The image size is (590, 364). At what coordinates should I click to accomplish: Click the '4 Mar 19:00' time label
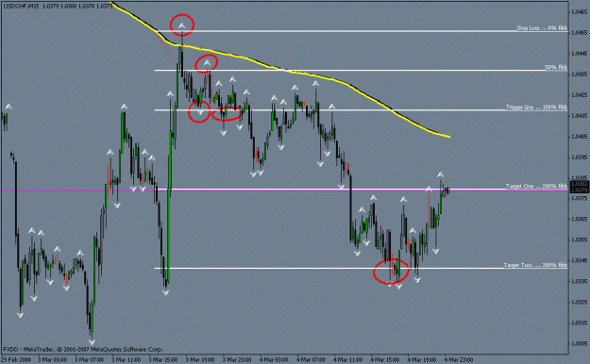(422, 360)
